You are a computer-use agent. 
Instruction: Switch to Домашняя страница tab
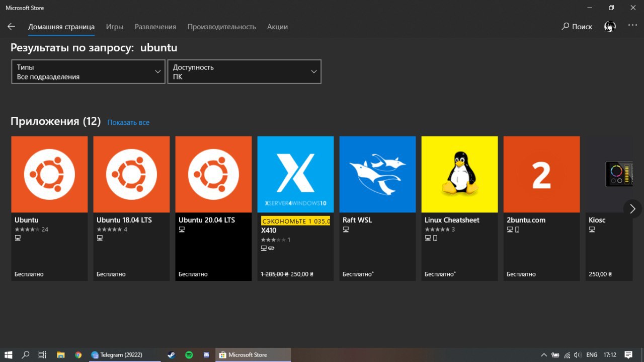[x=61, y=27]
